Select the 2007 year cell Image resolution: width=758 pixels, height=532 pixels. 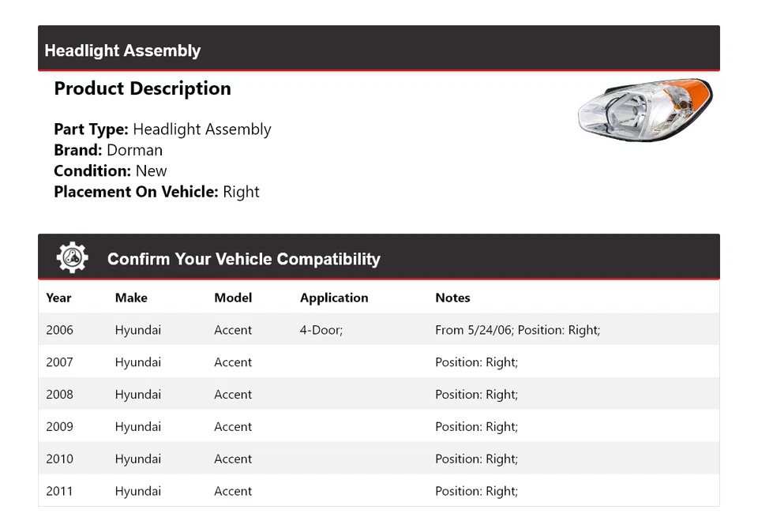[x=59, y=362]
